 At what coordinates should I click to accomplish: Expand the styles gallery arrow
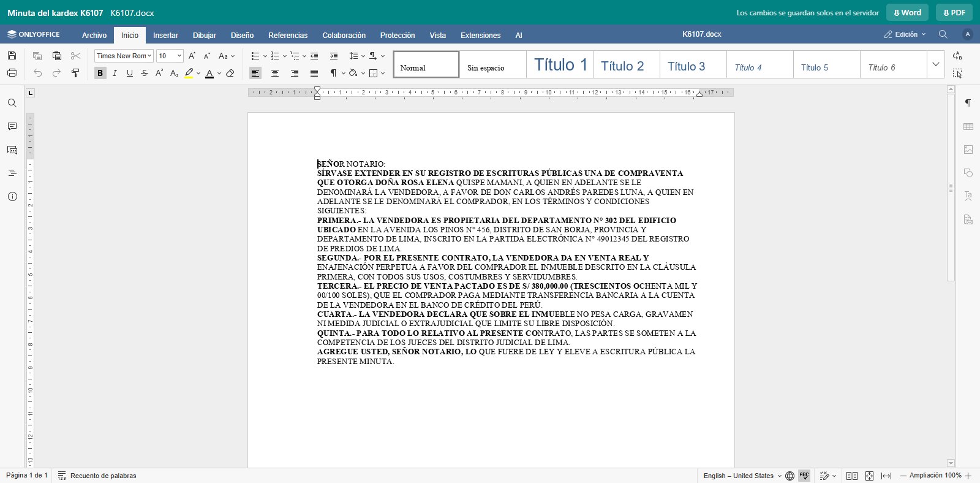click(935, 64)
